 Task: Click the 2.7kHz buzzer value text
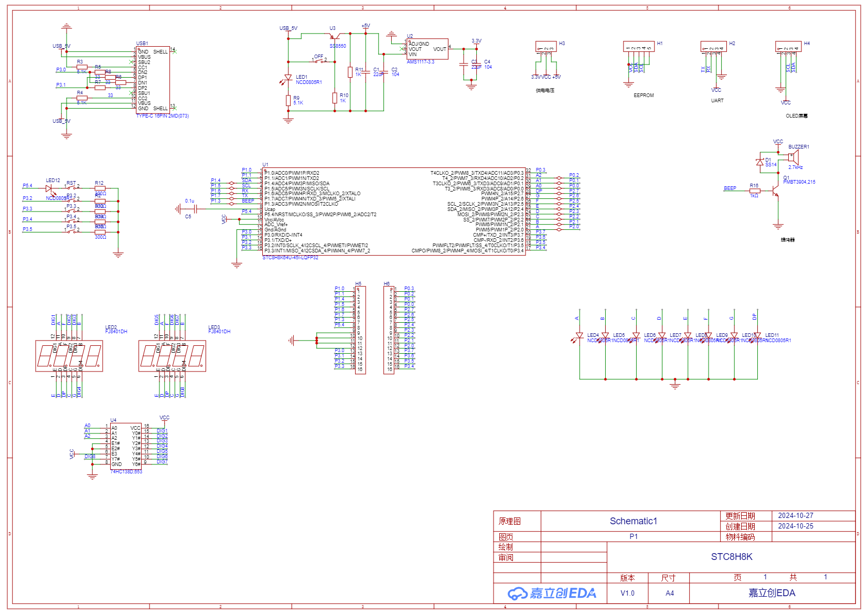pos(796,167)
